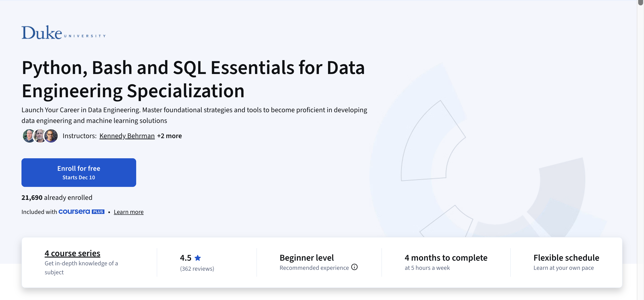The height and width of the screenshot is (300, 644).
Task: Click the middle instructor avatar
Action: coord(40,136)
